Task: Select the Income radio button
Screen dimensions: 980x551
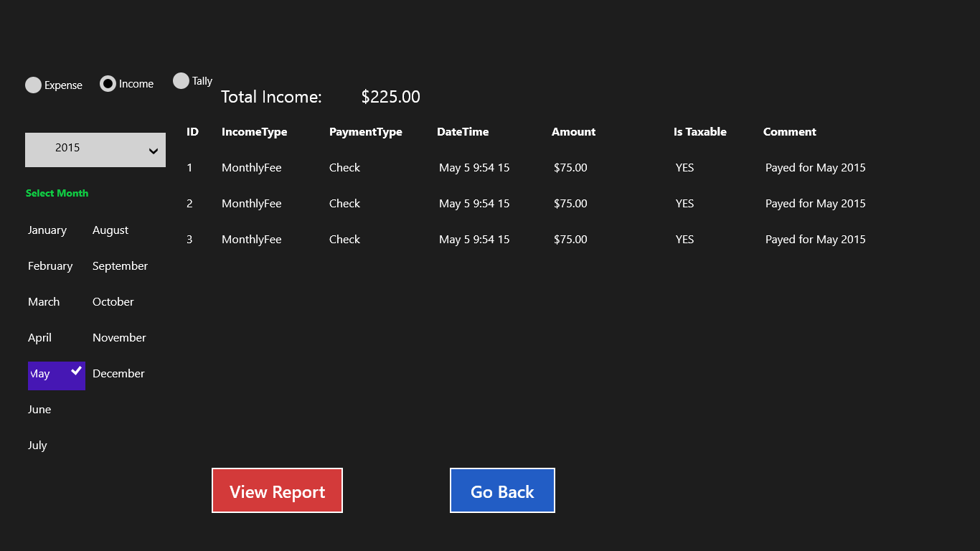Action: tap(108, 84)
